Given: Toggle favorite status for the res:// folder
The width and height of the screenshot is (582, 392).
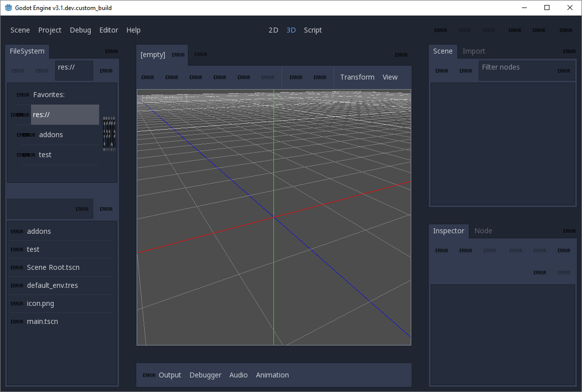Looking at the screenshot, I should tap(106, 70).
